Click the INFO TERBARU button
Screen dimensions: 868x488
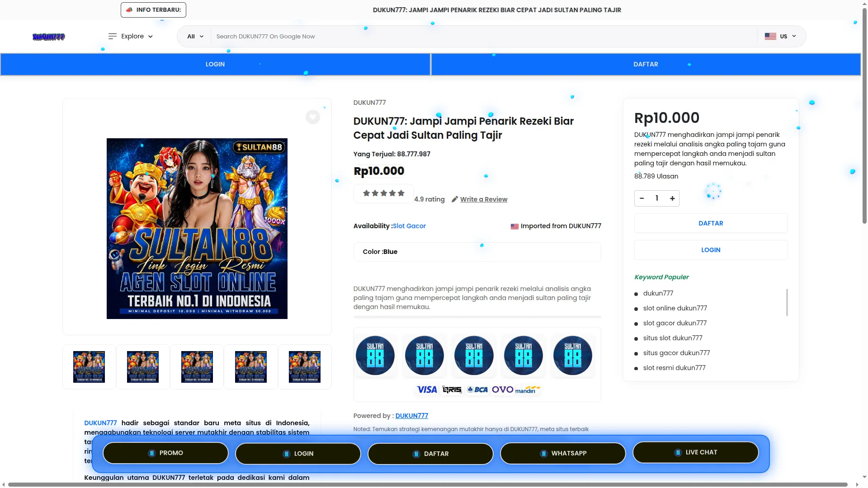(x=153, y=10)
